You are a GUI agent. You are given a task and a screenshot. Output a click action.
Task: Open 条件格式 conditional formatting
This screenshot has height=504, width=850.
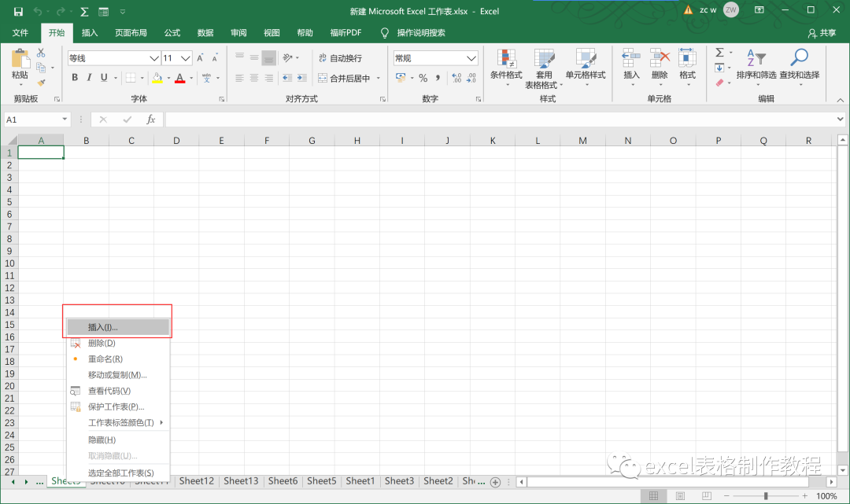[x=506, y=67]
